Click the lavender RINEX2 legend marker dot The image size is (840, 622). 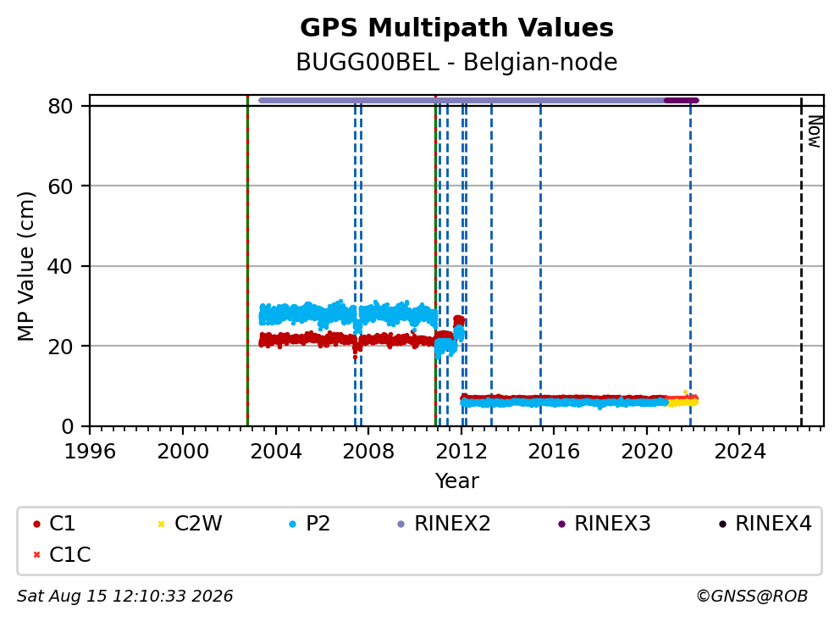401,524
